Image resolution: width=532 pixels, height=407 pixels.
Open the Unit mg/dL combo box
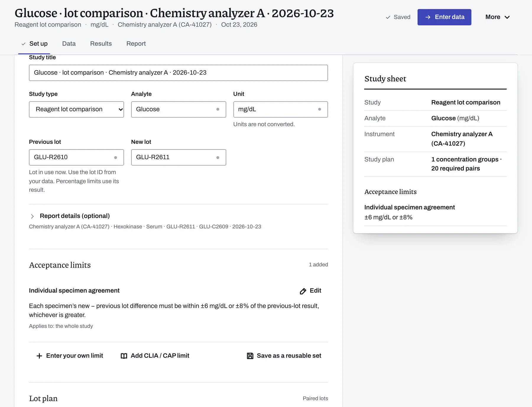[280, 109]
